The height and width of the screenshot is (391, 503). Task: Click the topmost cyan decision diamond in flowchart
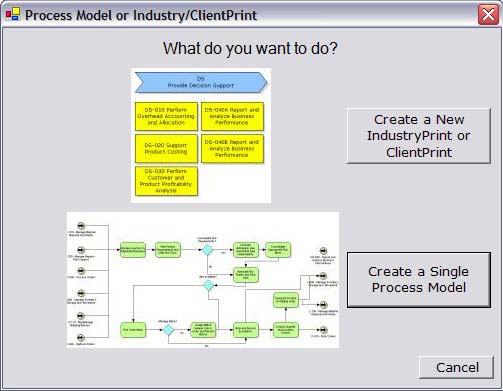208,250
